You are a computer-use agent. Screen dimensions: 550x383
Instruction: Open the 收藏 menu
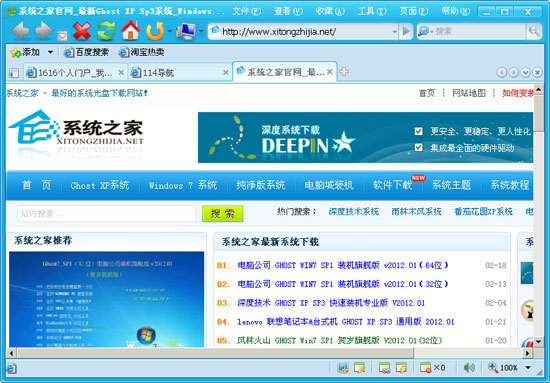click(x=330, y=11)
